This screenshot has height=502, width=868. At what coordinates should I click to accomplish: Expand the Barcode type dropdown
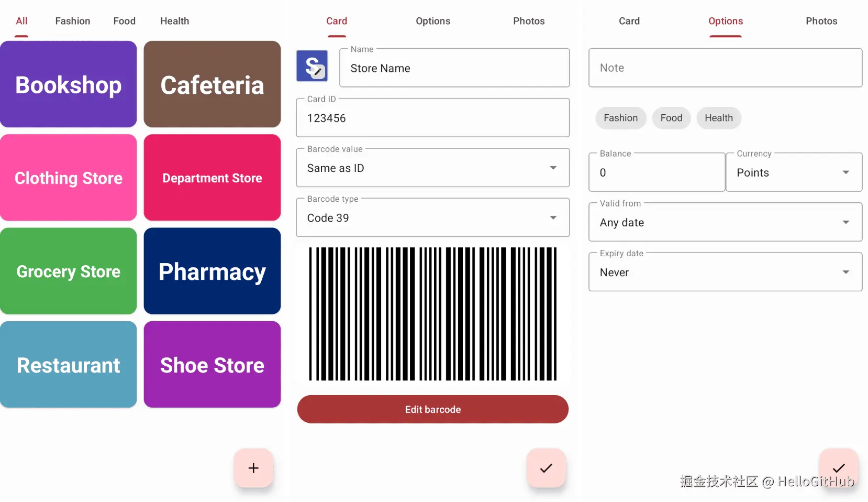tap(433, 217)
